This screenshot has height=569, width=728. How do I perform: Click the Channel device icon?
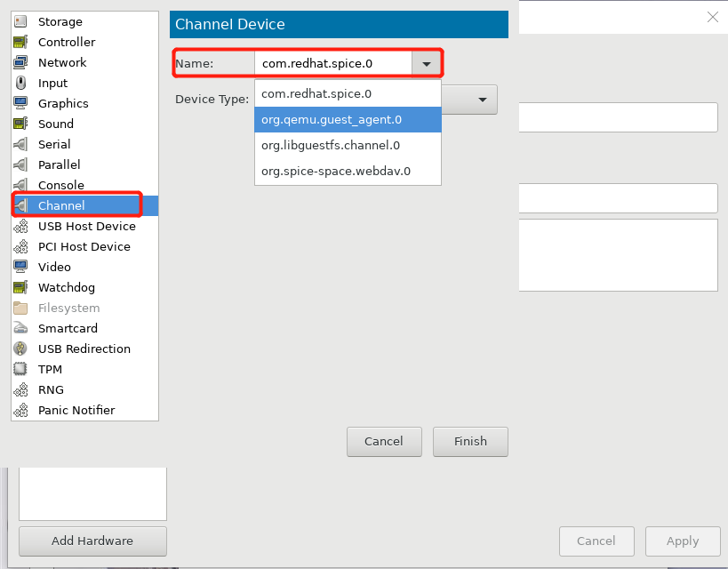[x=21, y=205]
